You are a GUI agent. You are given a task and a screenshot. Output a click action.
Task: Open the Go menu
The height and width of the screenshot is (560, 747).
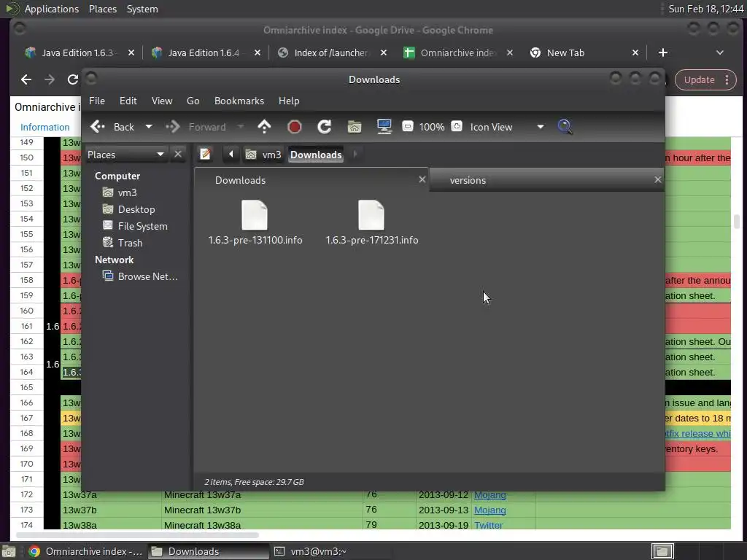(x=193, y=101)
